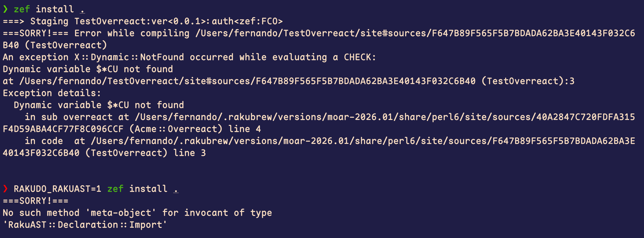Click the TestOverreact:ver<0.0.1>:auth<zef:FCO> identifier
Image resolution: width=644 pixels, height=238 pixels.
pos(178,21)
